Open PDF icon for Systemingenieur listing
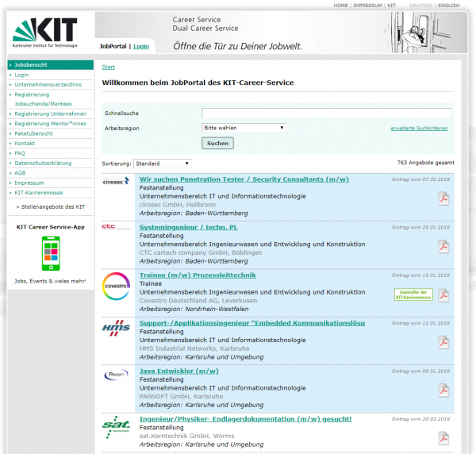Viewport: 476px width, 454px height. (x=443, y=247)
